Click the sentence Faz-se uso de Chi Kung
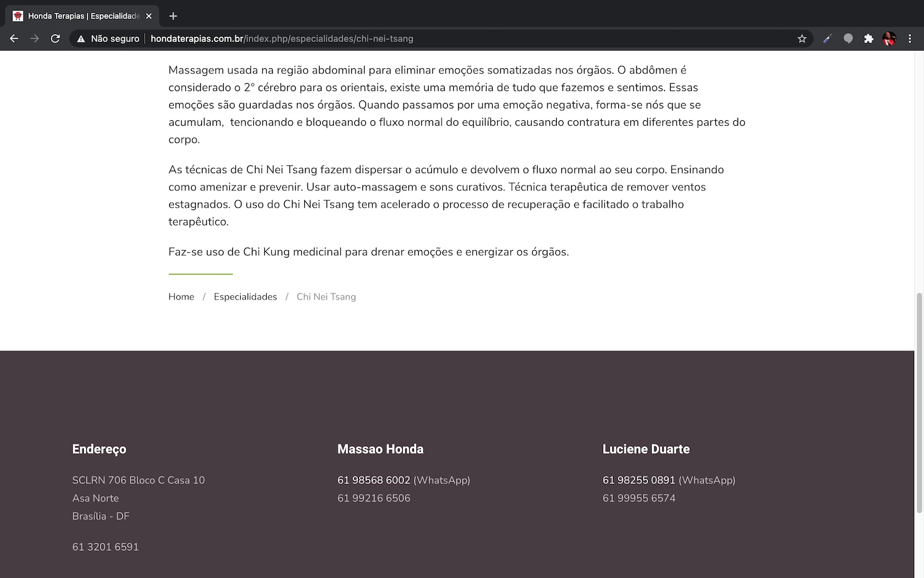924x578 pixels. pos(368,252)
